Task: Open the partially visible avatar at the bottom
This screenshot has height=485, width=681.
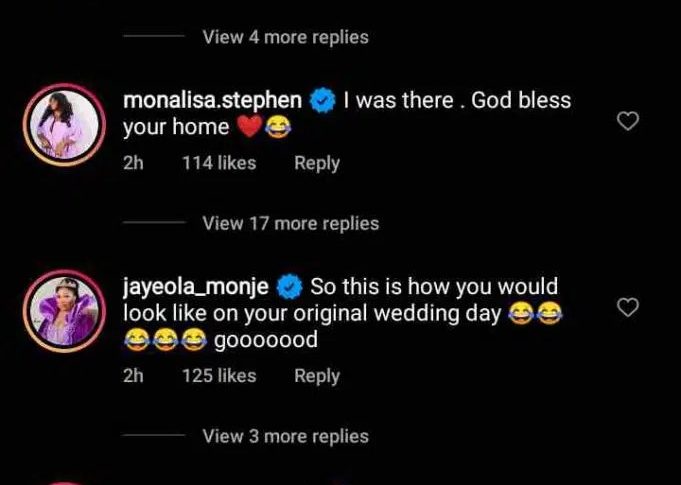Action: click(x=63, y=480)
